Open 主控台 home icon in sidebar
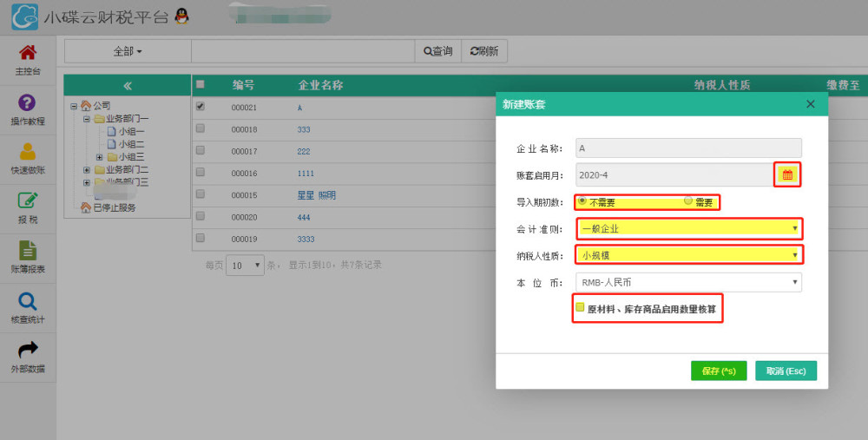 [x=28, y=53]
